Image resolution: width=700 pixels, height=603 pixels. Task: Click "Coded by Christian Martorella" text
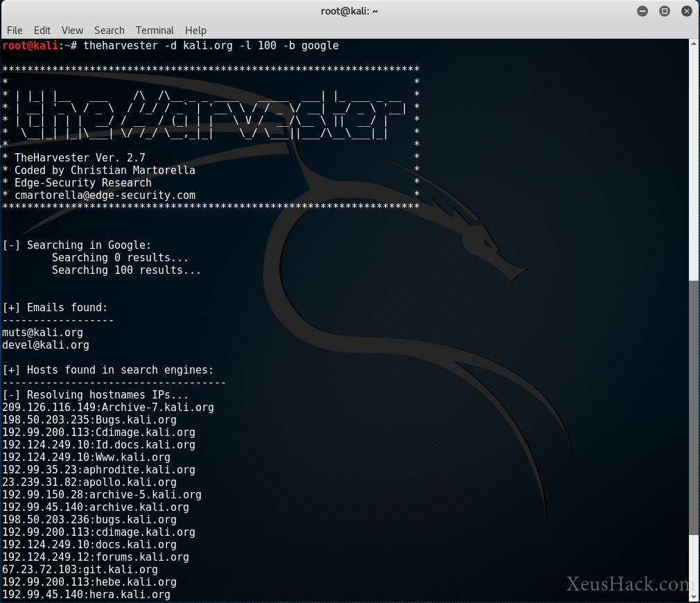[x=105, y=170]
